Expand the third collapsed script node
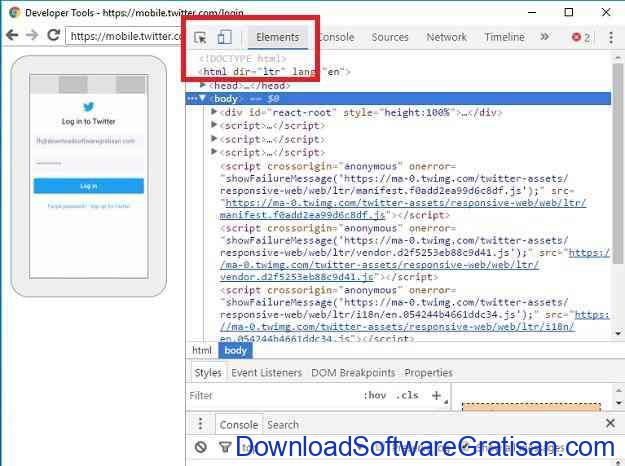The width and height of the screenshot is (625, 466). pos(214,152)
